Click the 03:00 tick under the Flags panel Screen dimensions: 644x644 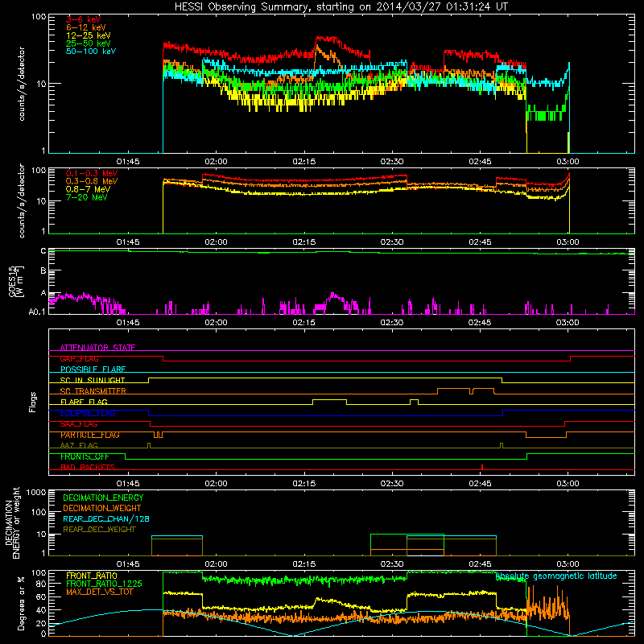coord(568,484)
